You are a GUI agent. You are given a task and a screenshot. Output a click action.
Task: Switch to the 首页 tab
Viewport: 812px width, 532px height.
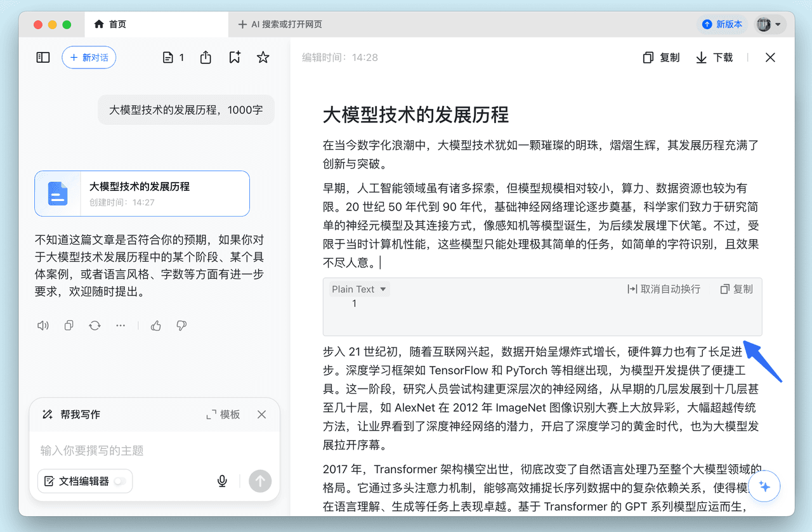tap(110, 24)
